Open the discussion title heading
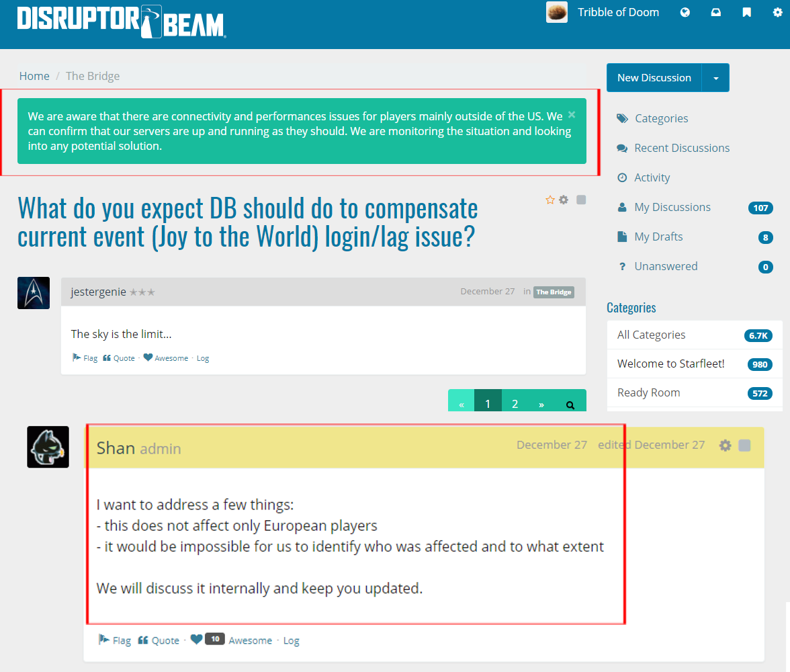Image resolution: width=790 pixels, height=672 pixels. pyautogui.click(x=247, y=222)
